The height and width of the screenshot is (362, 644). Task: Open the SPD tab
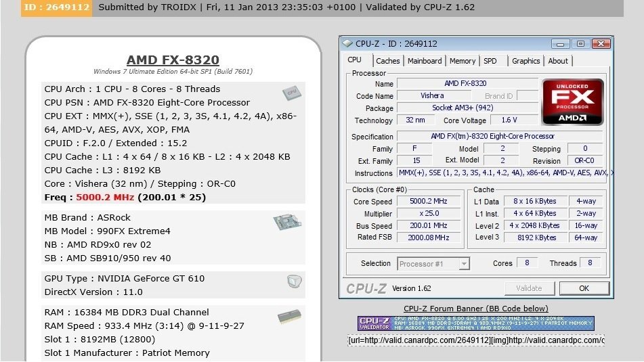point(490,61)
